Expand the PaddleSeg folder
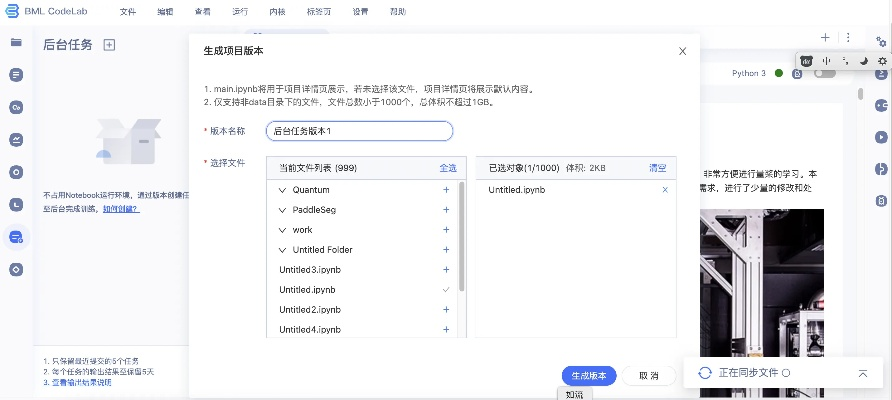 (283, 210)
